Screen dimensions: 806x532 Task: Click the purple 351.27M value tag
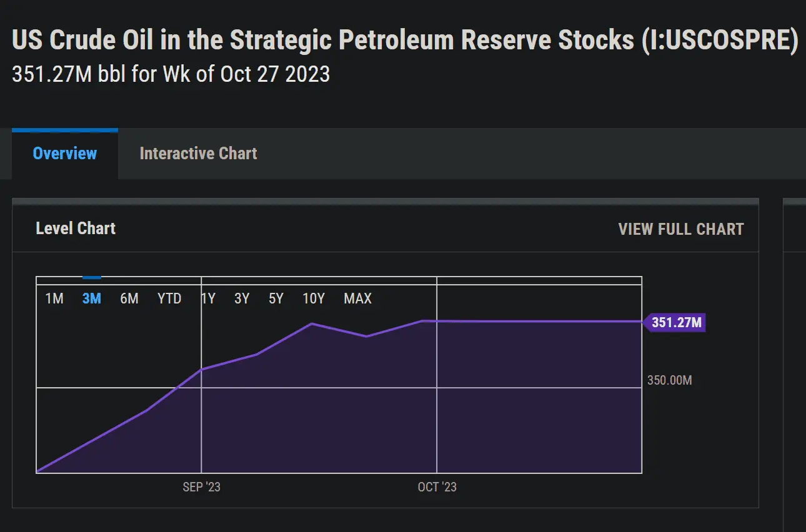pos(676,323)
